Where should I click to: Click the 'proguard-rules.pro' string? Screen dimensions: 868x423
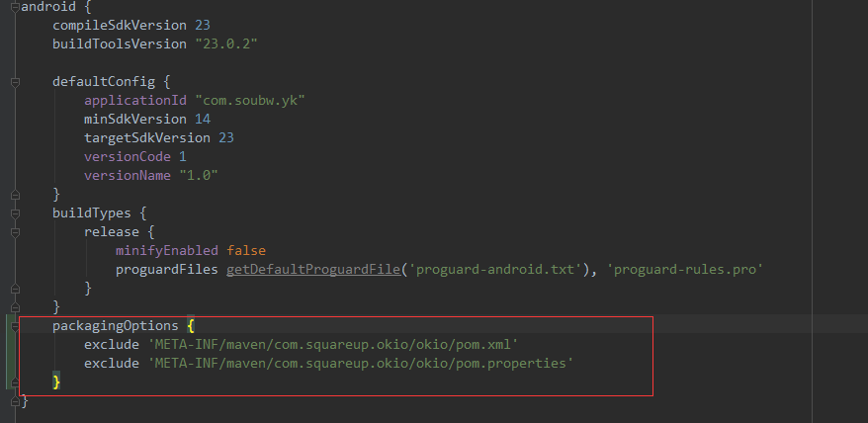pos(685,270)
